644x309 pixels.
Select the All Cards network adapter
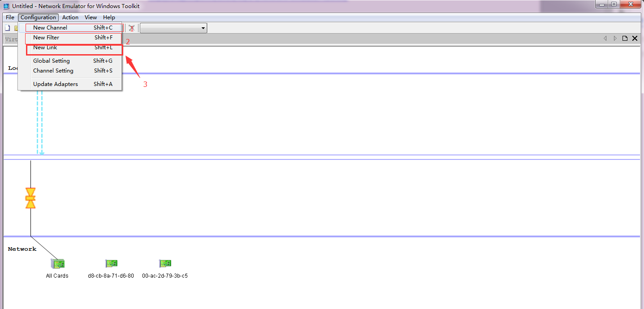(x=57, y=264)
